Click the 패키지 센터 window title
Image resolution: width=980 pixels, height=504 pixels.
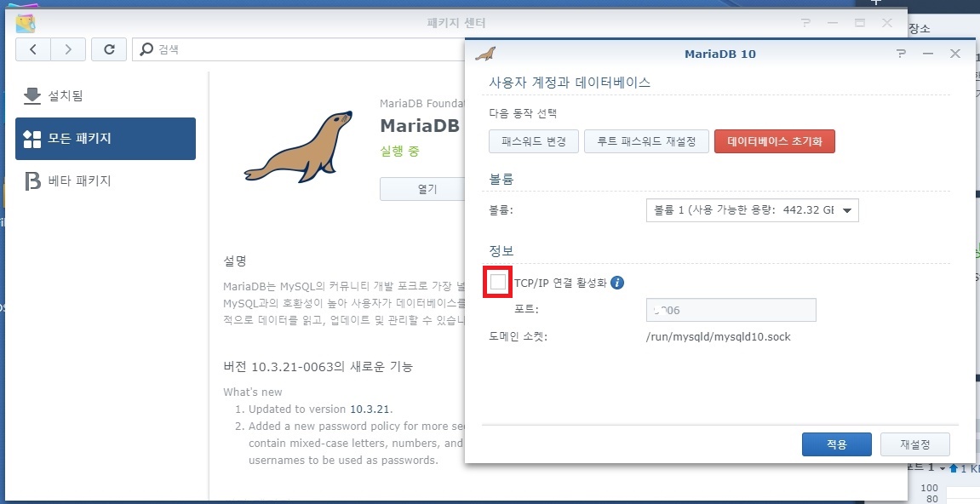456,23
